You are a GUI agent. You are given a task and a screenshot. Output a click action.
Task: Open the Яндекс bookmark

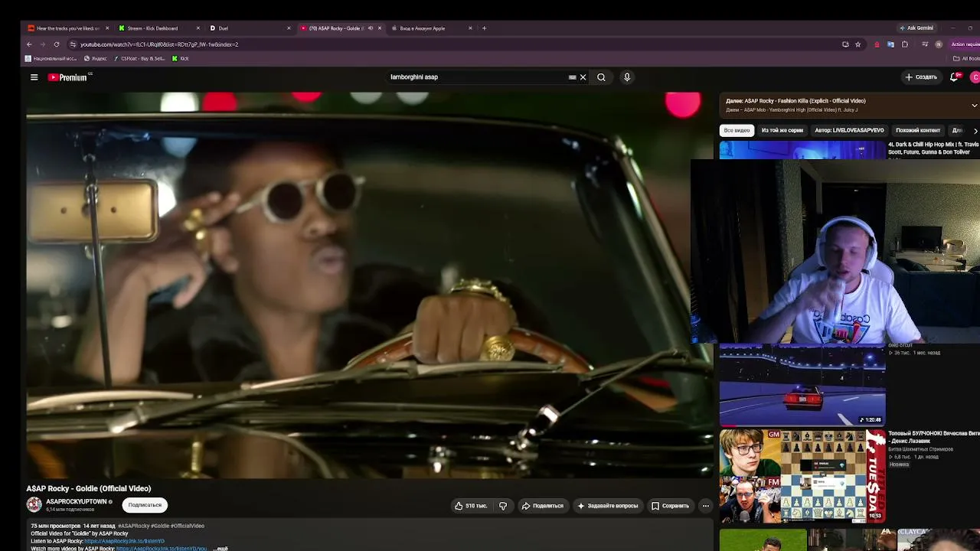[96, 58]
